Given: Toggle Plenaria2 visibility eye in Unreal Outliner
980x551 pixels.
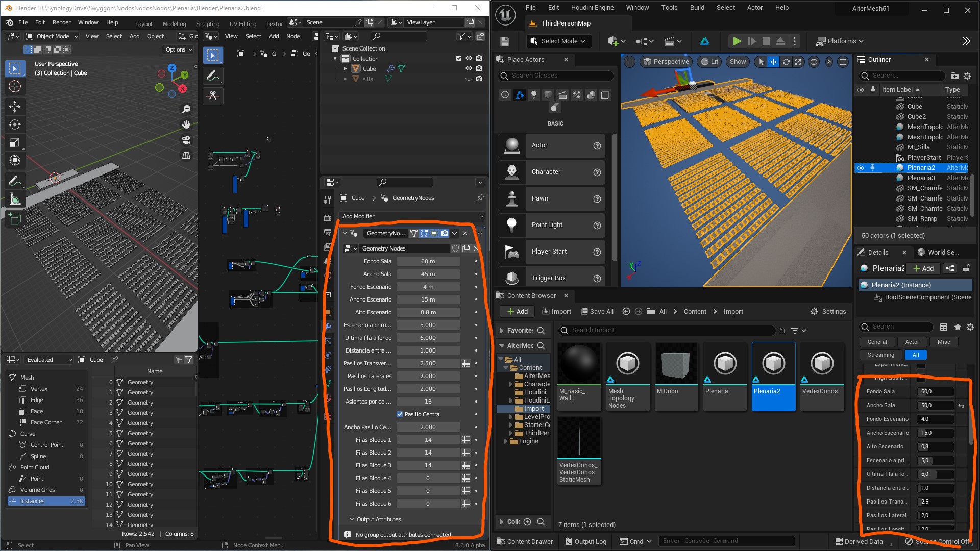Looking at the screenshot, I should (x=861, y=168).
